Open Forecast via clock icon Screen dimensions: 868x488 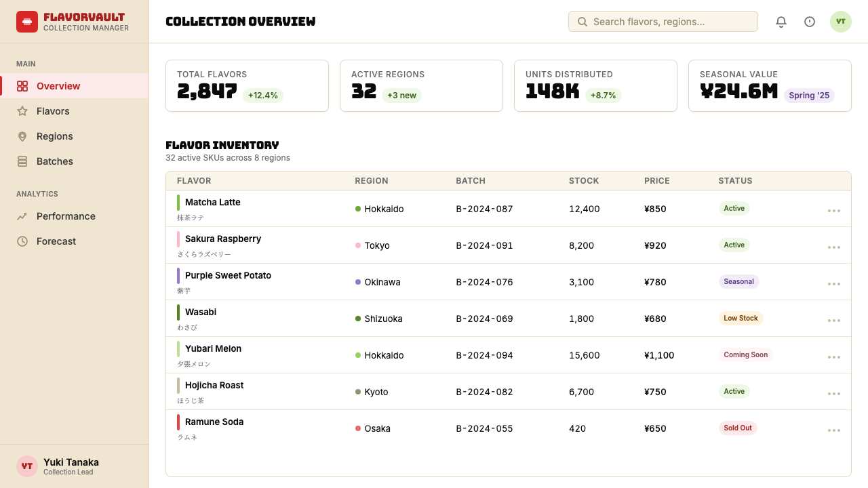(22, 241)
